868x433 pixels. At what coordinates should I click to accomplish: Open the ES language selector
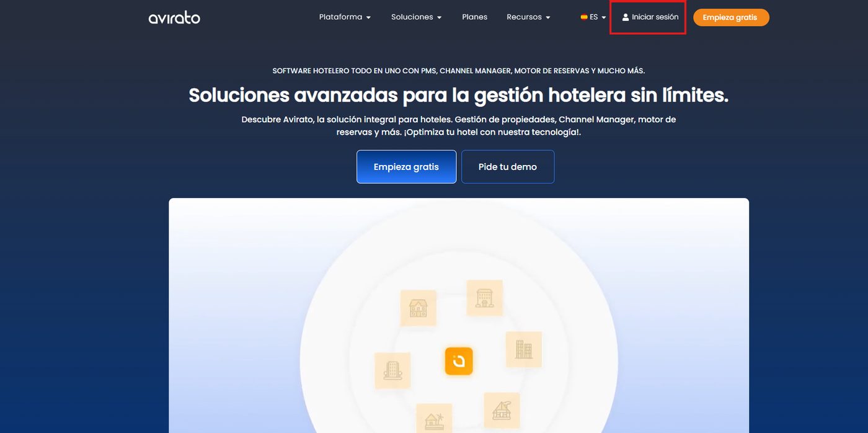(x=593, y=17)
